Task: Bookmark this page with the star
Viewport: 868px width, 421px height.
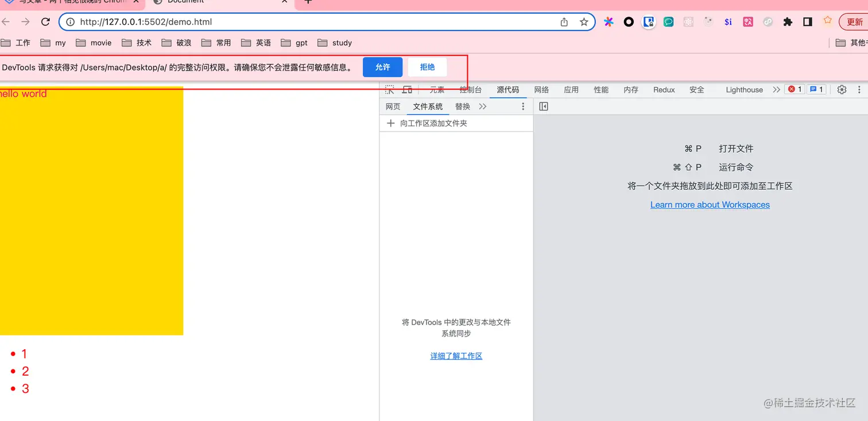Action: pos(584,22)
